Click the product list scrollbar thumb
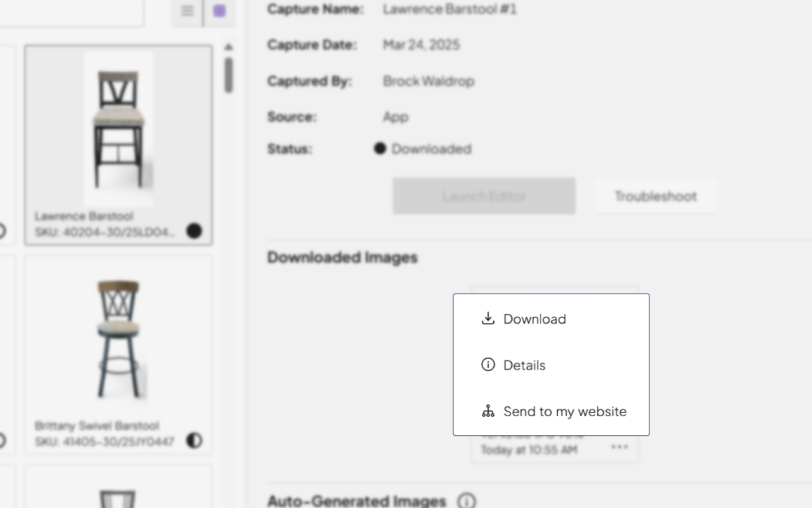Viewport: 812px width, 508px height. pos(229,75)
